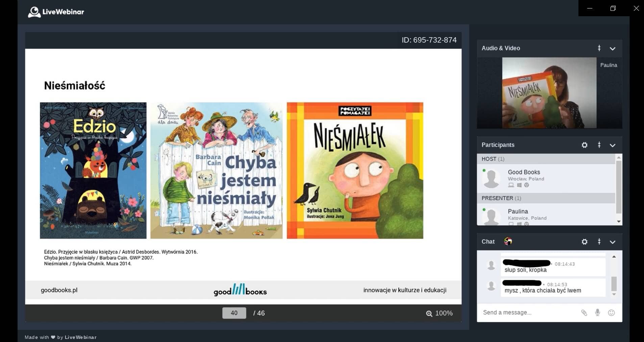Viewport: 644px width, 342px height.
Task: Click the Audio & Video panel title
Action: point(501,48)
